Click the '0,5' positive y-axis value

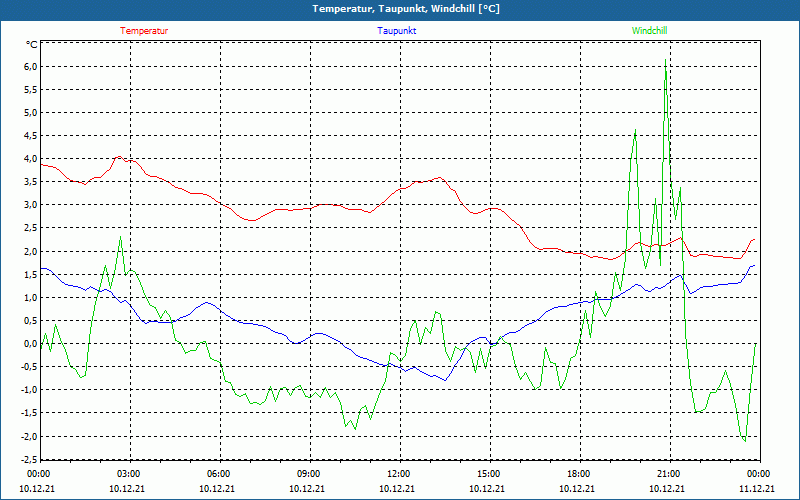30,320
